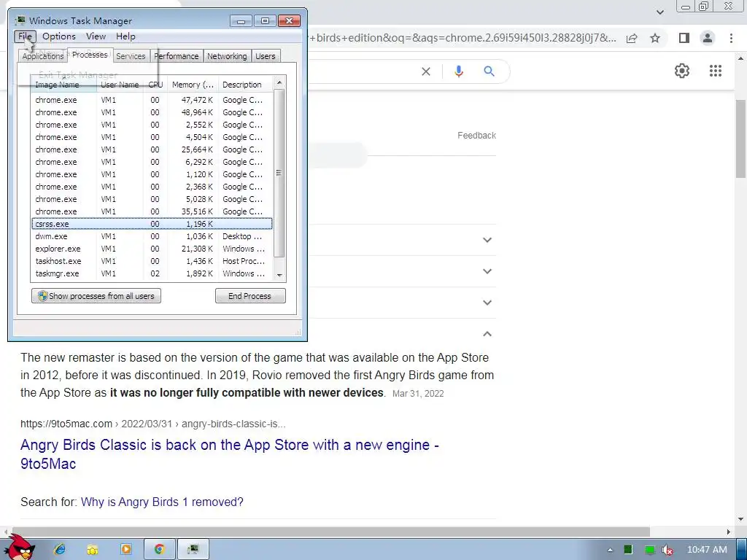Switch to the Performance tab
Viewport: 747px width, 560px height.
pos(177,56)
